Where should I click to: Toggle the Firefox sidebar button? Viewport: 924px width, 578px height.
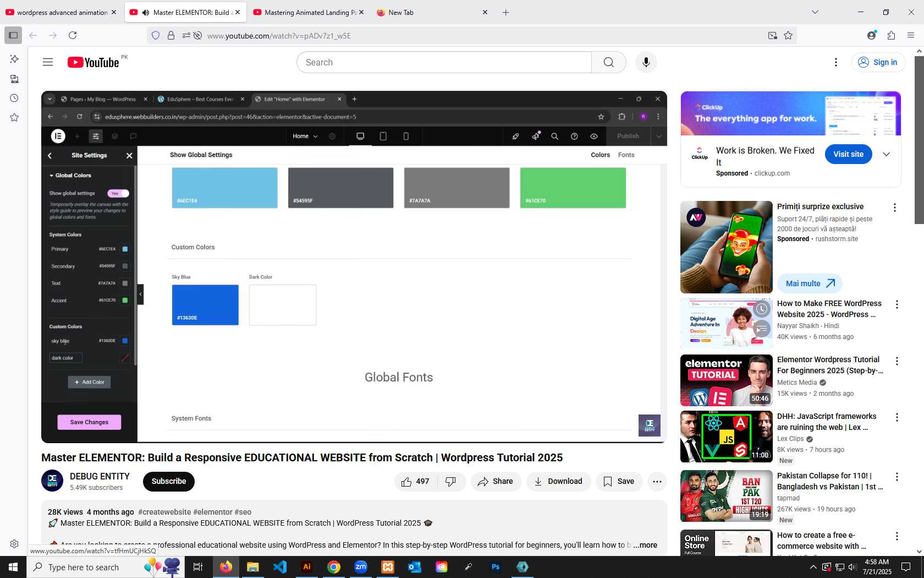tap(13, 35)
